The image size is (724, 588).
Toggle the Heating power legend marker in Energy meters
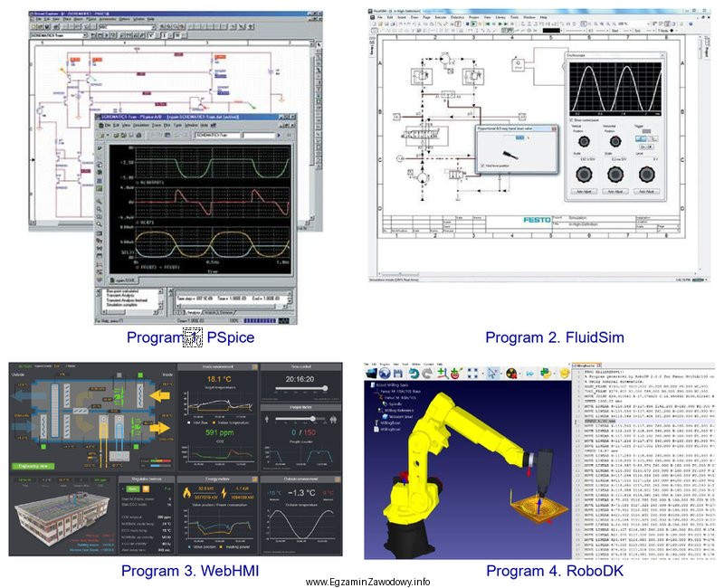point(221,547)
